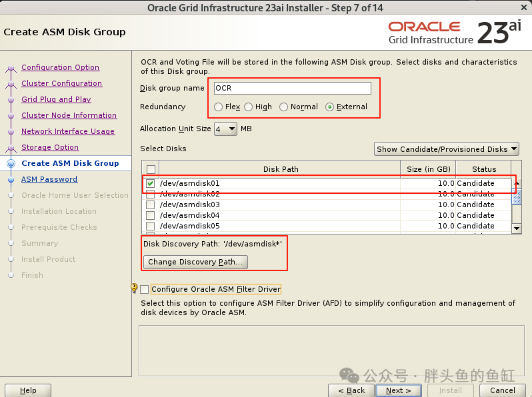This screenshot has height=397, width=532.
Task: Select the /dev/asmdisk03 path cell
Action: [279, 204]
